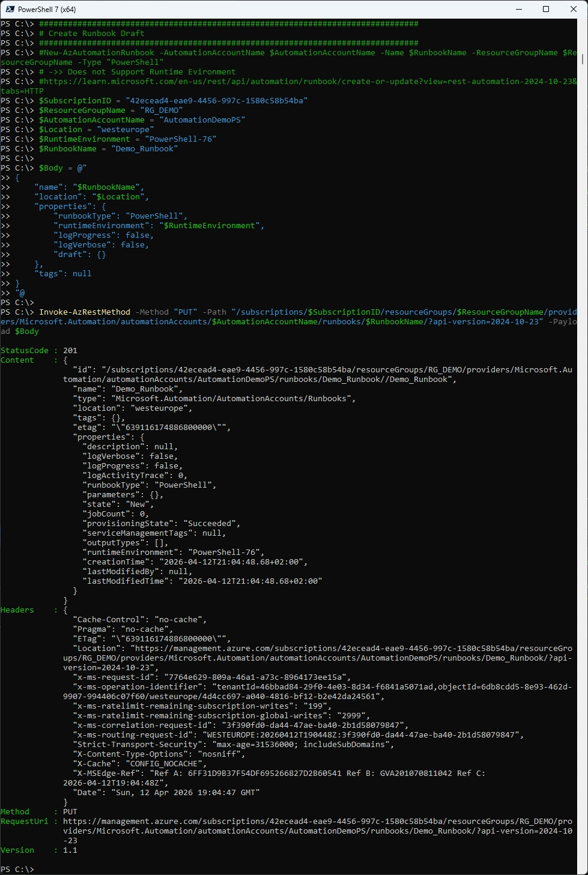Screen dimensions: 588x875
Task: Click the Invoke-AzRestMethod command text
Action: [85, 312]
